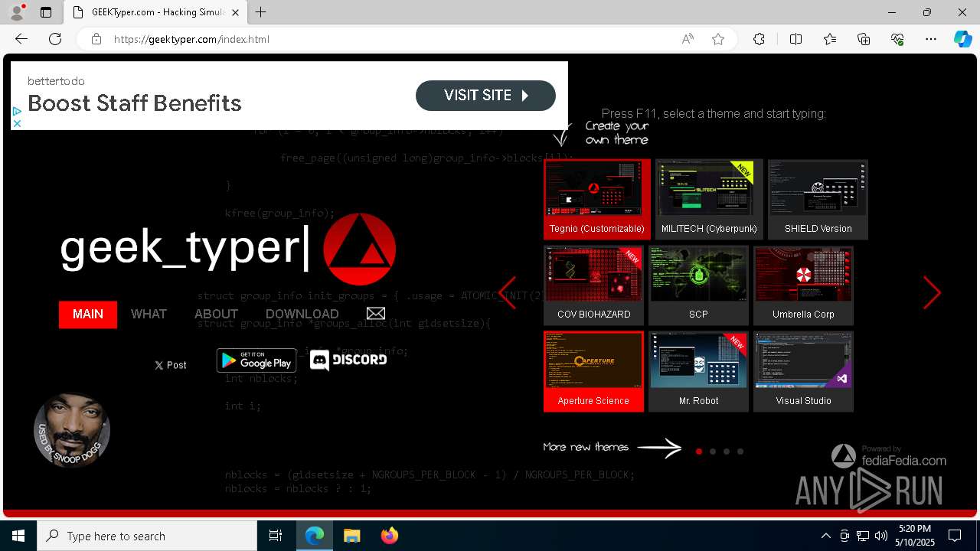Select the Umbrella Corp theme
980x551 pixels.
coord(803,285)
